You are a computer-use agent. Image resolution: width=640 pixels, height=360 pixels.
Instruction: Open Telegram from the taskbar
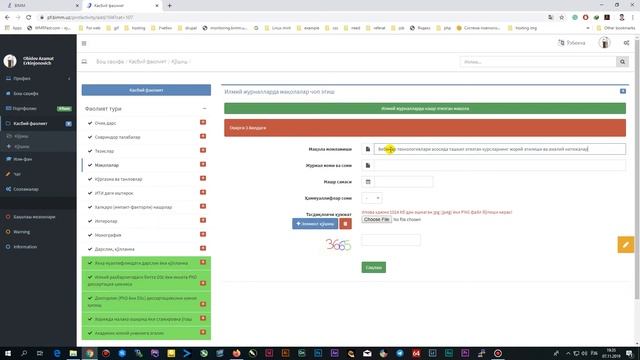(x=400, y=353)
